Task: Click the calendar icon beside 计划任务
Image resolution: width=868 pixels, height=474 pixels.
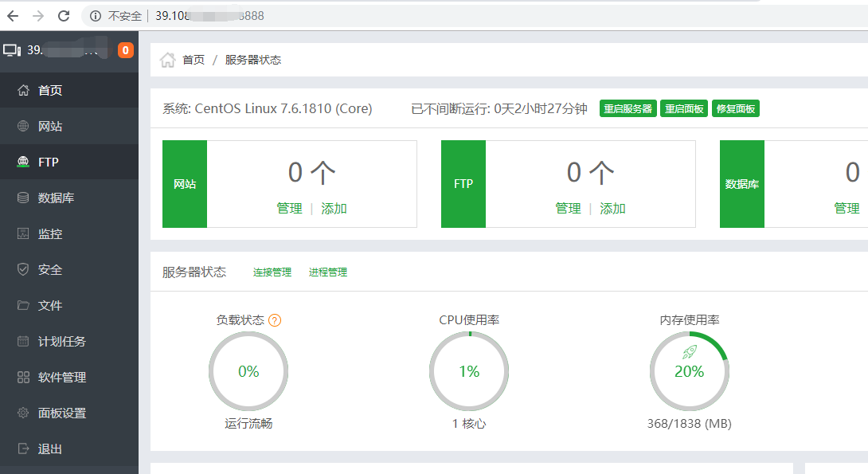Action: tap(23, 341)
